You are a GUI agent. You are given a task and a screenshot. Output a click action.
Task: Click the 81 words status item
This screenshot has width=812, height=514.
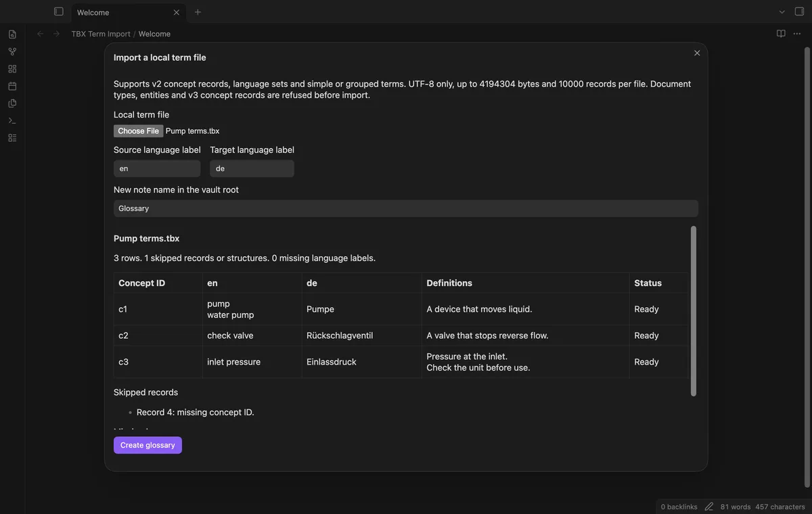(736, 507)
